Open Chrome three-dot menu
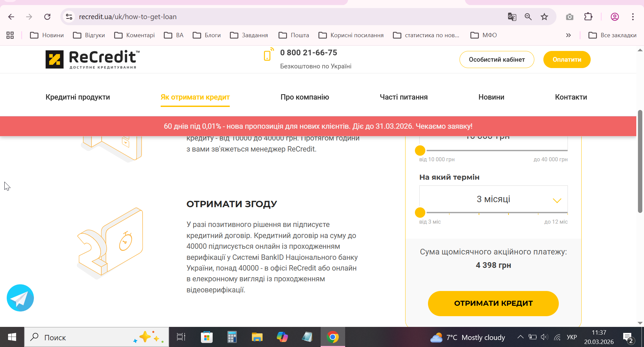This screenshot has width=644, height=347. (x=633, y=17)
